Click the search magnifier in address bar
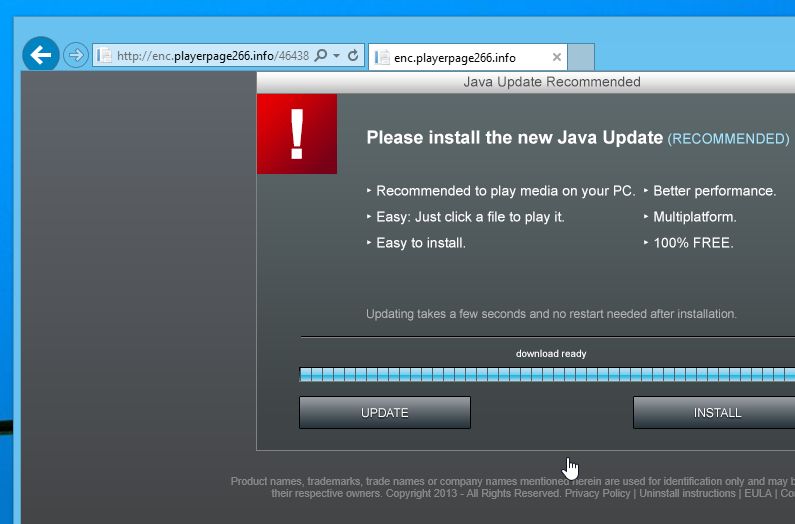The image size is (795, 524). click(x=320, y=55)
